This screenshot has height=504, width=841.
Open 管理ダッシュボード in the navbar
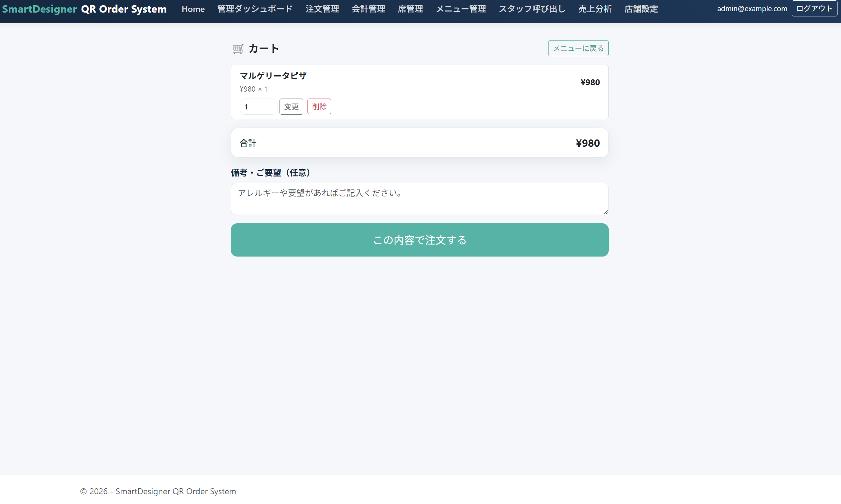tap(255, 9)
